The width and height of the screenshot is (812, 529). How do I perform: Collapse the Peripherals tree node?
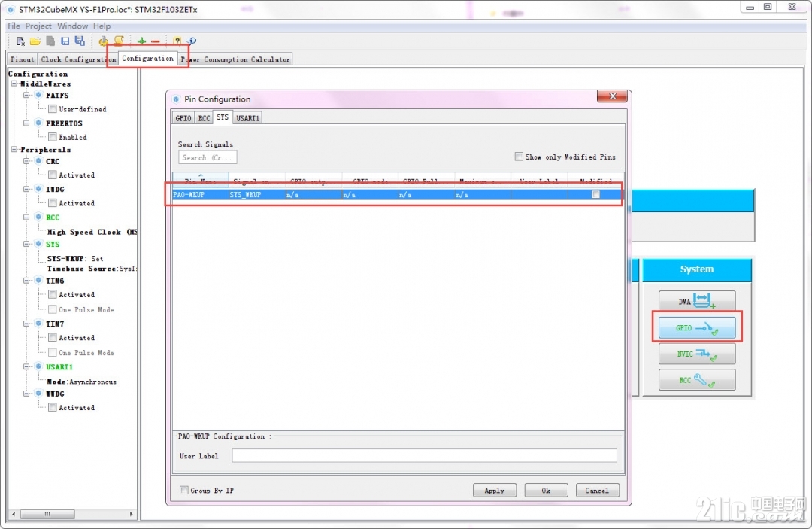[x=14, y=149]
